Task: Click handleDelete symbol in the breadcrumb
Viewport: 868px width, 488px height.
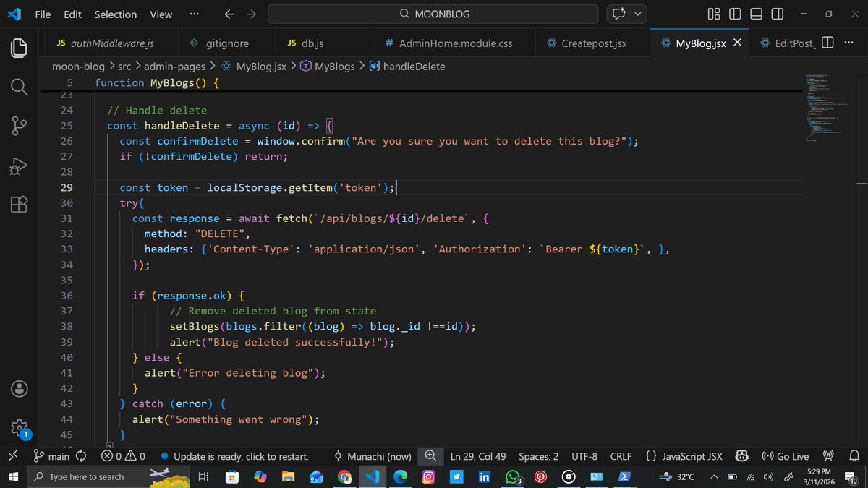Action: [407, 67]
